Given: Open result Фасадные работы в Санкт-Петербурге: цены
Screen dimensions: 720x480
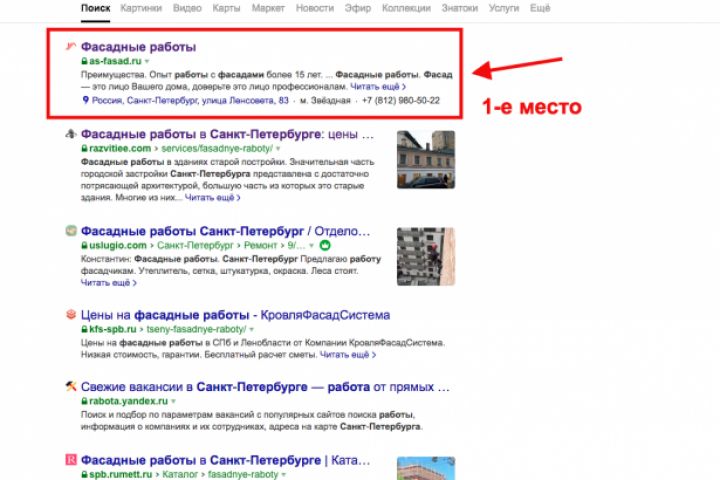Looking at the screenshot, I should point(227,134).
